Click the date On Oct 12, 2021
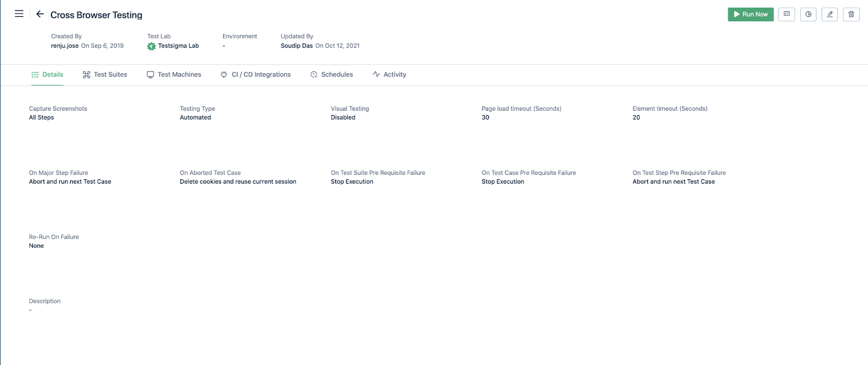868x365 pixels. (337, 46)
